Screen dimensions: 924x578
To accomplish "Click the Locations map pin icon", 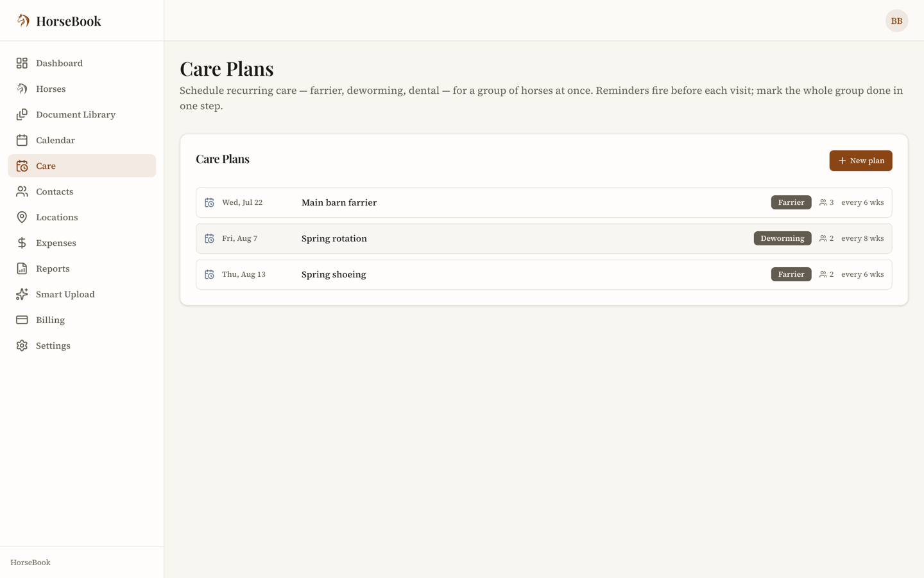I will click(x=22, y=217).
